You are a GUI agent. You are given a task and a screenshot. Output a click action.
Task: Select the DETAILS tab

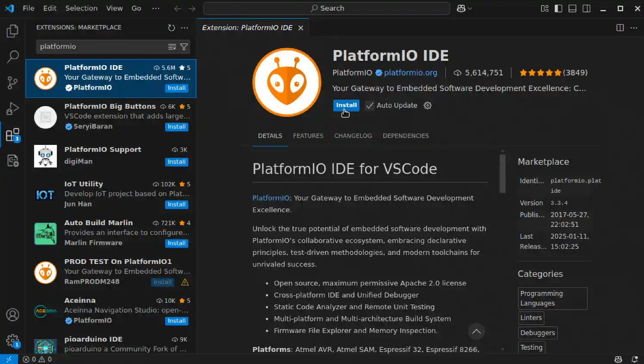tap(270, 136)
